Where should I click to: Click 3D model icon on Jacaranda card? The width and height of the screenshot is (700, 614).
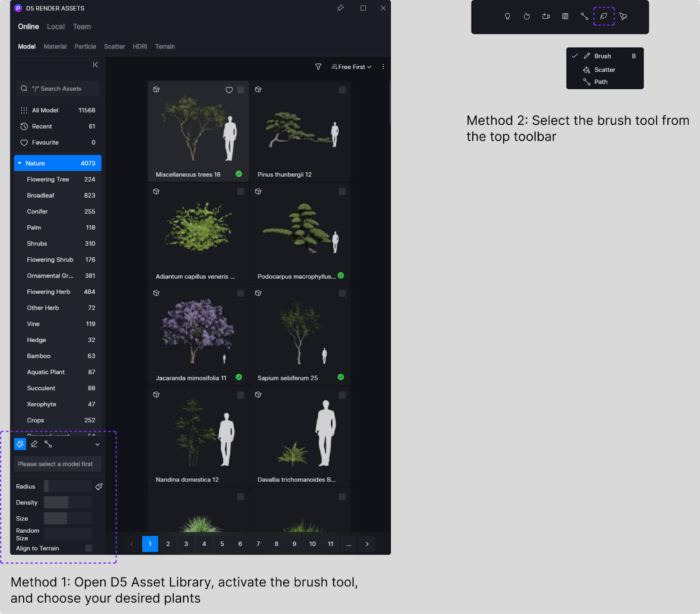pyautogui.click(x=156, y=293)
